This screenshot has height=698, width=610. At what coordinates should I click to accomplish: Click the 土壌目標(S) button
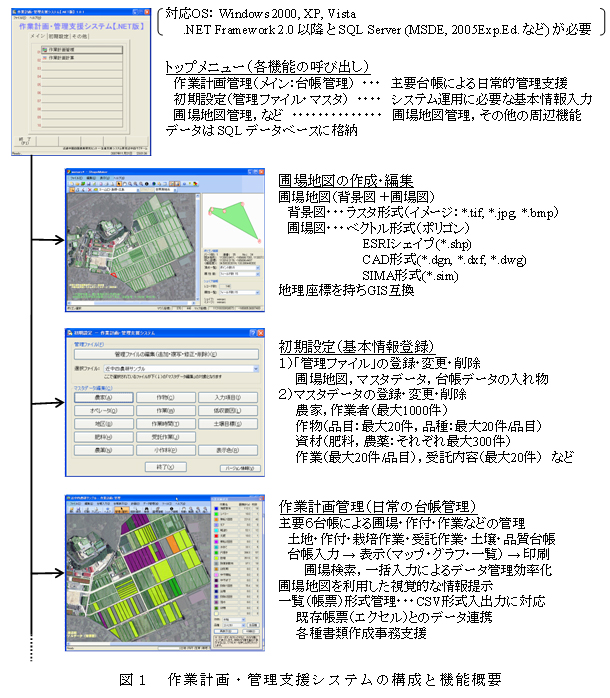click(228, 424)
